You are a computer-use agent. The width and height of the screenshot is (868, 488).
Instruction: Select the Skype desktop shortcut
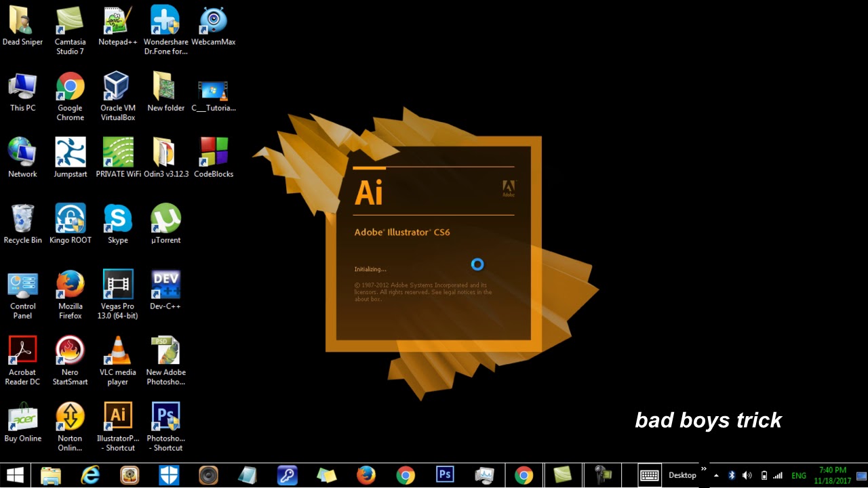pos(118,224)
